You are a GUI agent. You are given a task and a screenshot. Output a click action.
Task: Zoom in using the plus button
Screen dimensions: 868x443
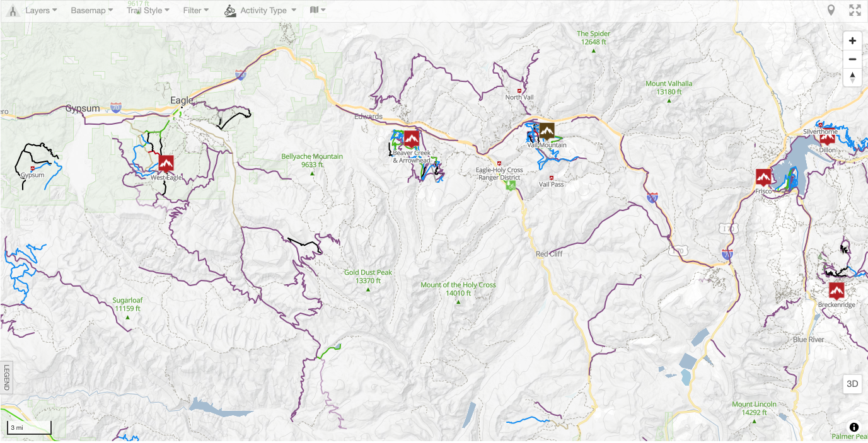tap(852, 40)
